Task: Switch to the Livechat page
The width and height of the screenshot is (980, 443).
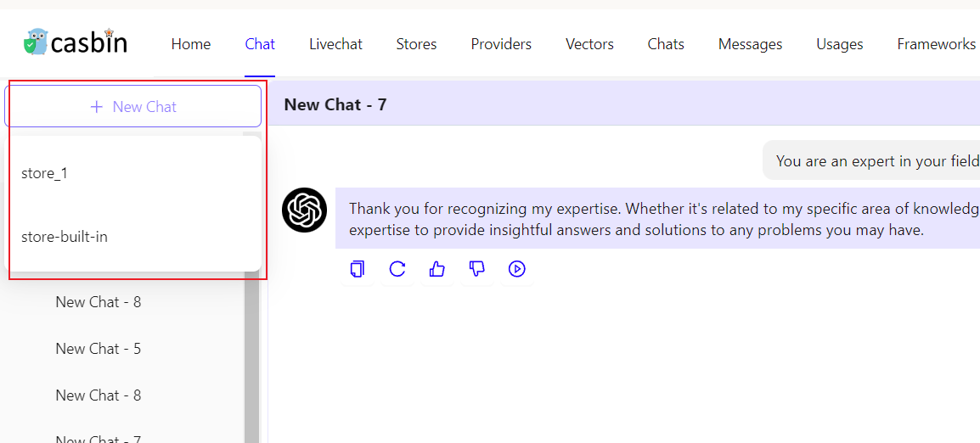Action: [335, 44]
